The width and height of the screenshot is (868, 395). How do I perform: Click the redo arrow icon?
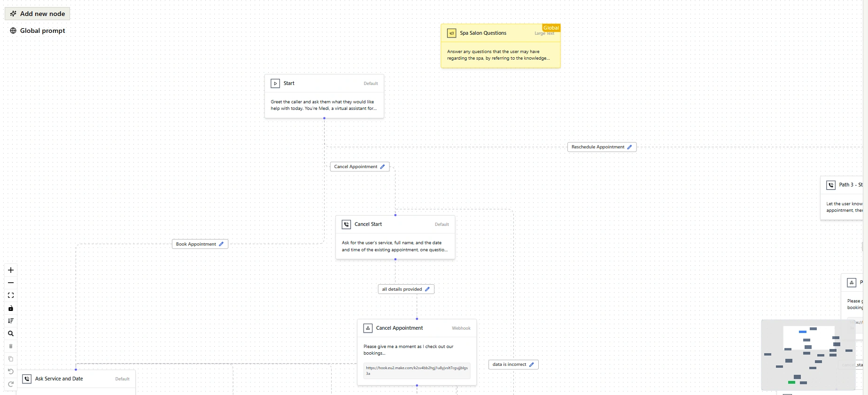pos(11,384)
